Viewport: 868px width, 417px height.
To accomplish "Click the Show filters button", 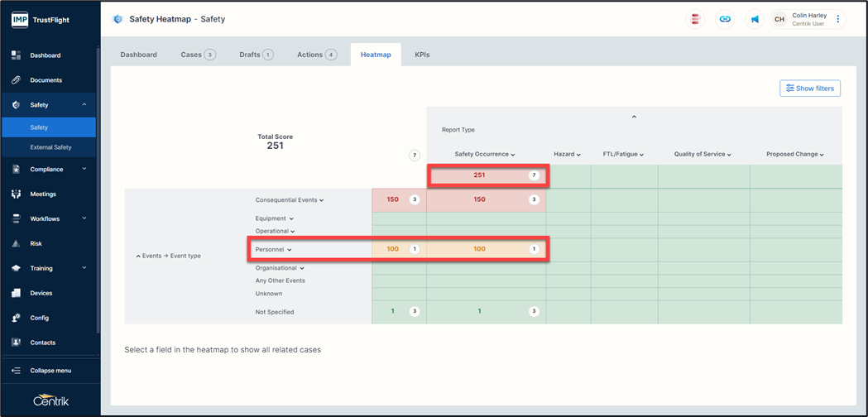I will click(x=809, y=89).
